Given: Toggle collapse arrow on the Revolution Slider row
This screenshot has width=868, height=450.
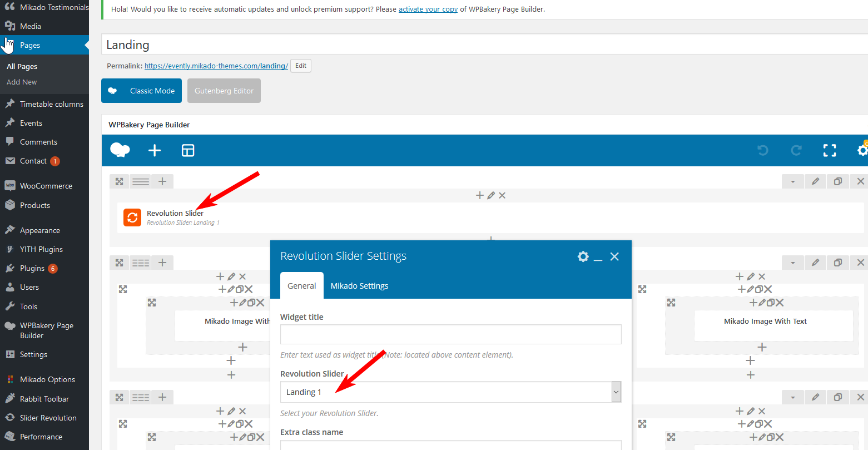Looking at the screenshot, I should (x=792, y=181).
